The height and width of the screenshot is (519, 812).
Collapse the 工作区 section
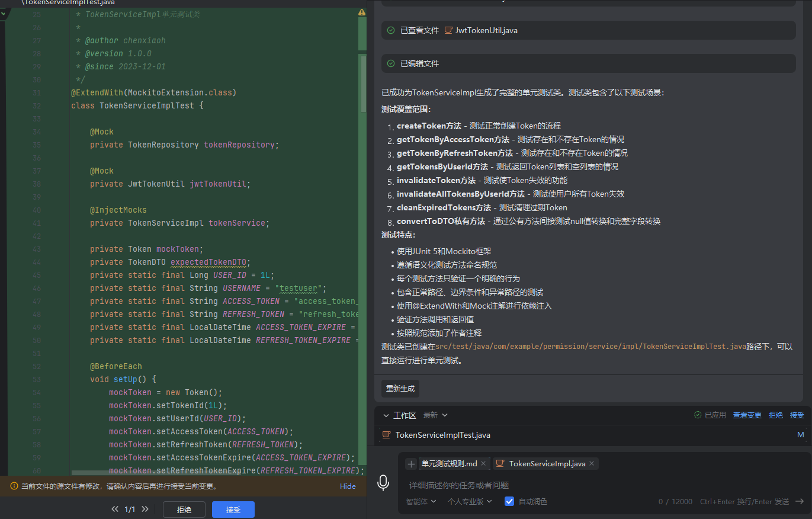click(x=386, y=415)
